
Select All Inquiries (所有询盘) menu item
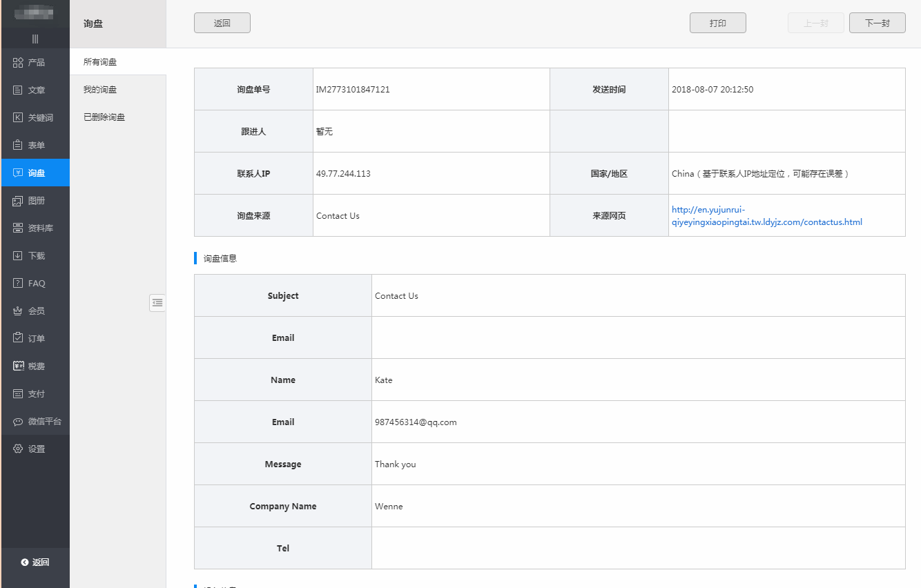click(100, 62)
